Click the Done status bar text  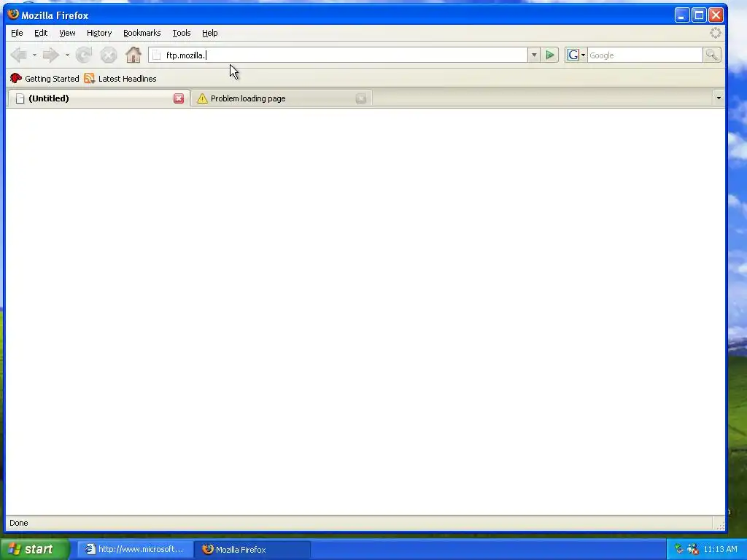coord(18,523)
